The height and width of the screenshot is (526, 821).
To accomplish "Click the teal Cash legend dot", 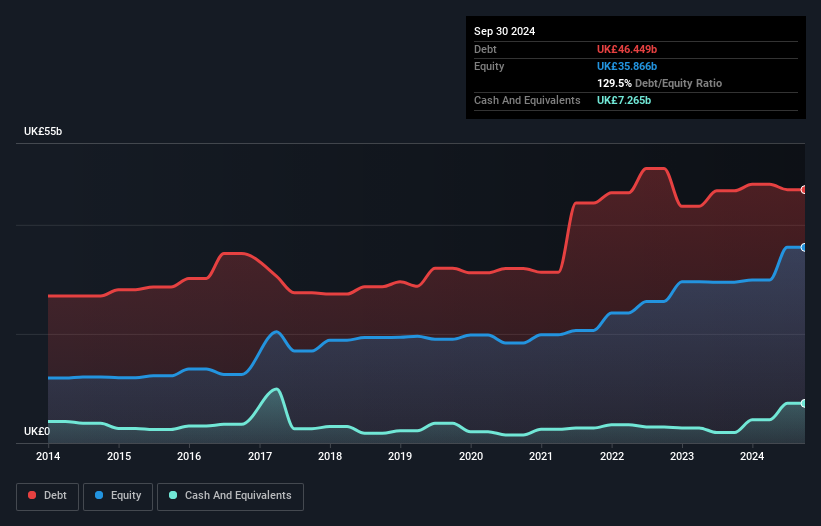I will pyautogui.click(x=173, y=495).
